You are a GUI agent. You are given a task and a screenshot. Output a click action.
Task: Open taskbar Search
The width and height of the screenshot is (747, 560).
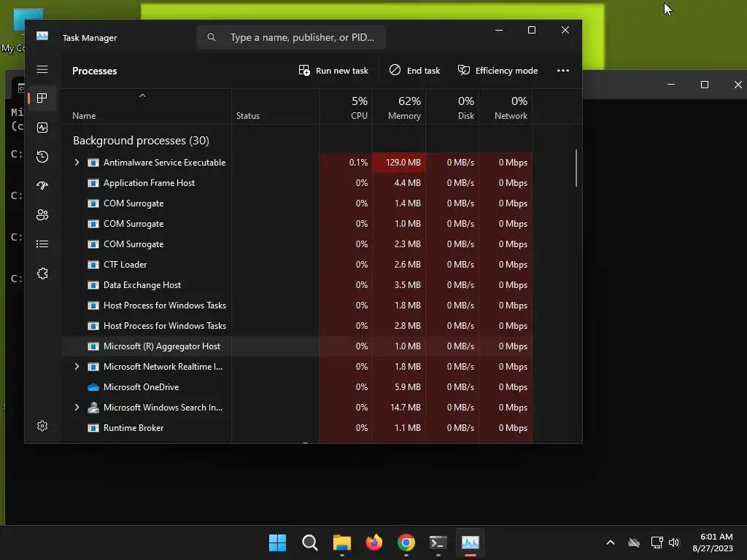pos(309,542)
